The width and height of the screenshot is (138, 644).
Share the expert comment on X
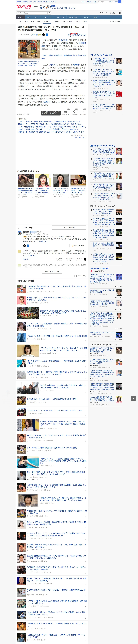click(25, 246)
